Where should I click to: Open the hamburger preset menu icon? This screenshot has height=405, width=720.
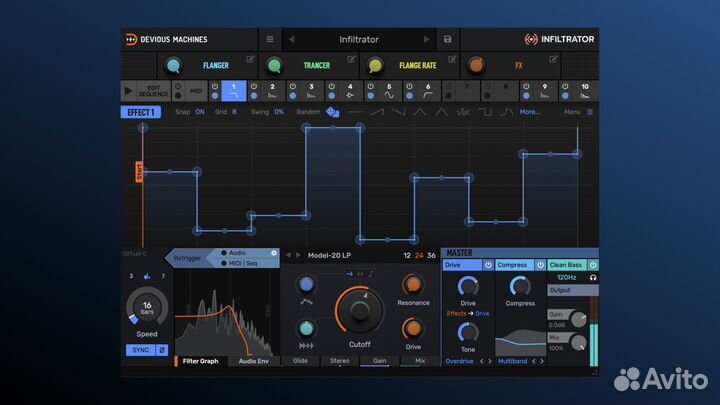click(270, 39)
